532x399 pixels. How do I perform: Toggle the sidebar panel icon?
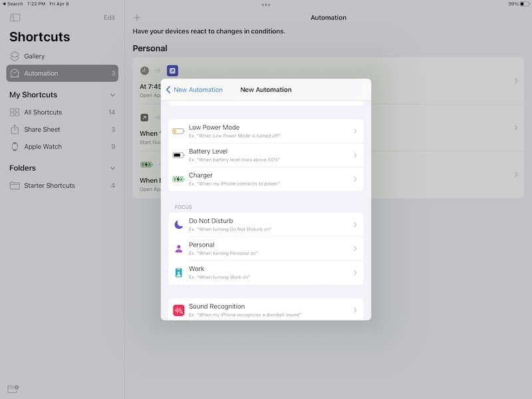coord(15,17)
